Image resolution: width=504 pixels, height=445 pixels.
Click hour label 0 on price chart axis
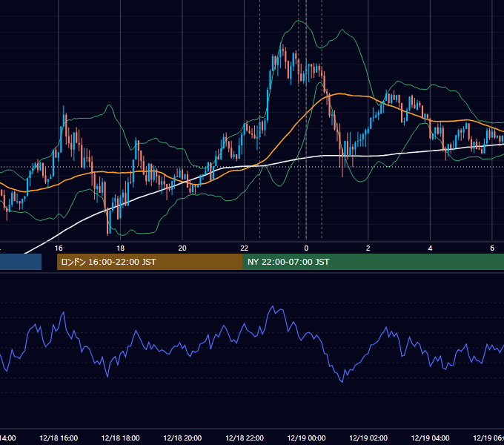(306, 248)
